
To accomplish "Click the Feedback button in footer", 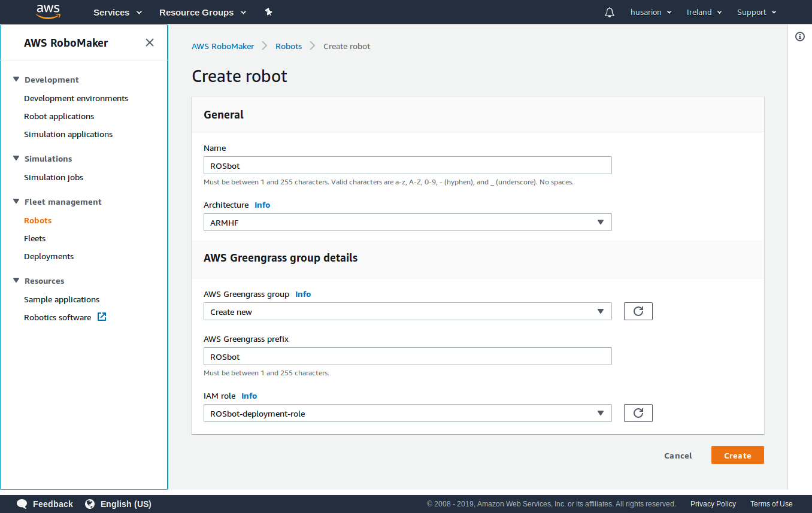I will click(45, 504).
